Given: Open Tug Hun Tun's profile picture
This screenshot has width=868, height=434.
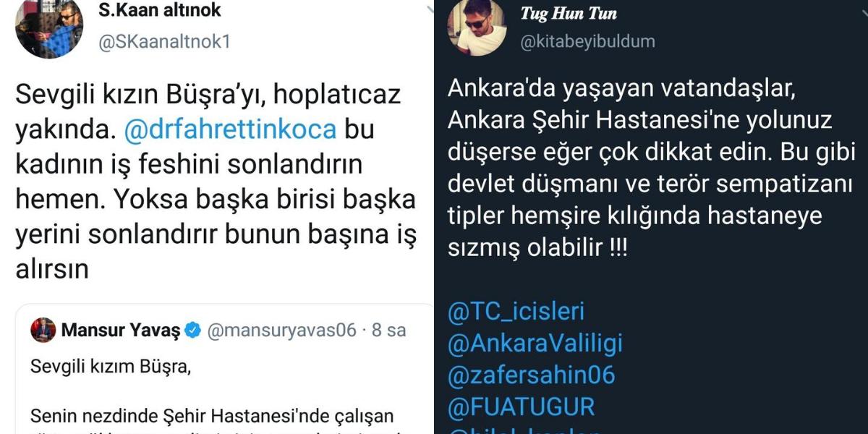Looking at the screenshot, I should [477, 27].
